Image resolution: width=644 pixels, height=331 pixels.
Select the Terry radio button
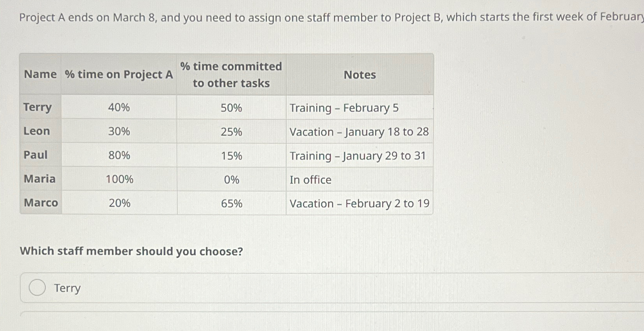pyautogui.click(x=37, y=288)
